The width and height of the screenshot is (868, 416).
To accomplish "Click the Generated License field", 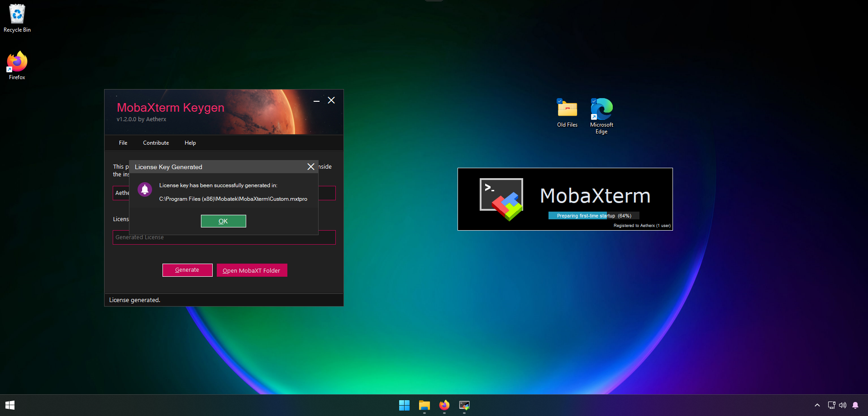I will (224, 237).
